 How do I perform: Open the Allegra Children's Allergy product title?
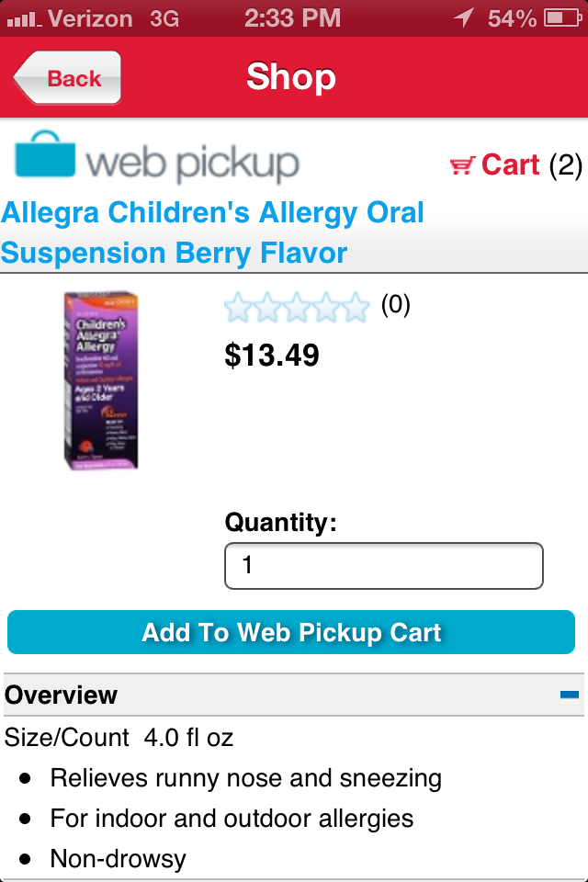(212, 232)
